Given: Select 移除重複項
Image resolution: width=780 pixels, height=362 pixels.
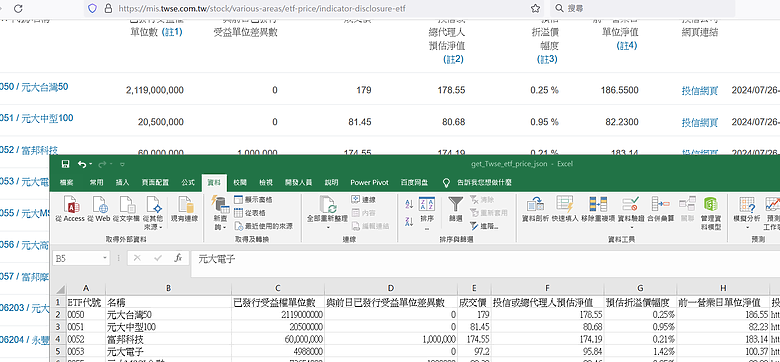Looking at the screenshot, I should 598,209.
